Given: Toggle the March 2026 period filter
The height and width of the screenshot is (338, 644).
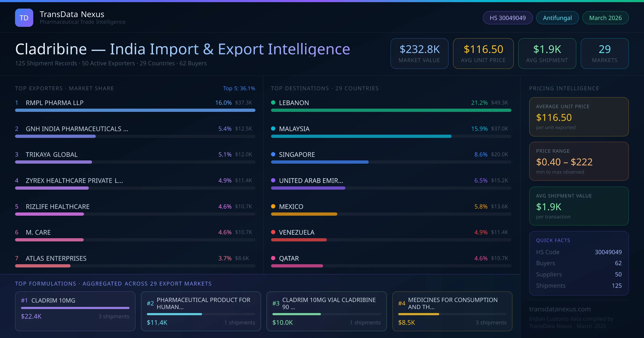Looking at the screenshot, I should click(605, 17).
